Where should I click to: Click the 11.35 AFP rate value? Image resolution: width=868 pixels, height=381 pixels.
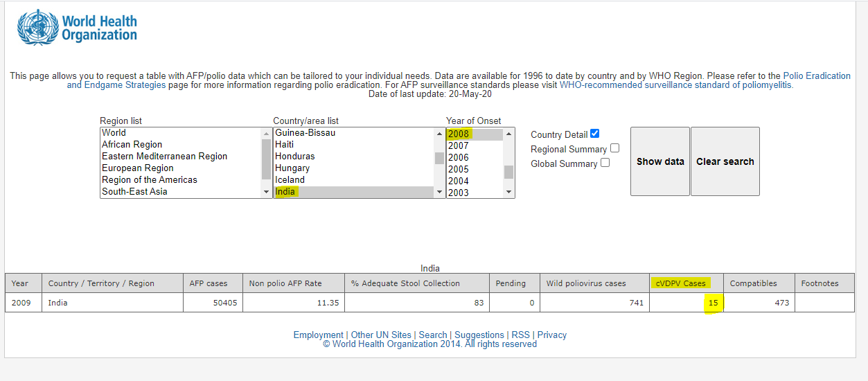[328, 303]
